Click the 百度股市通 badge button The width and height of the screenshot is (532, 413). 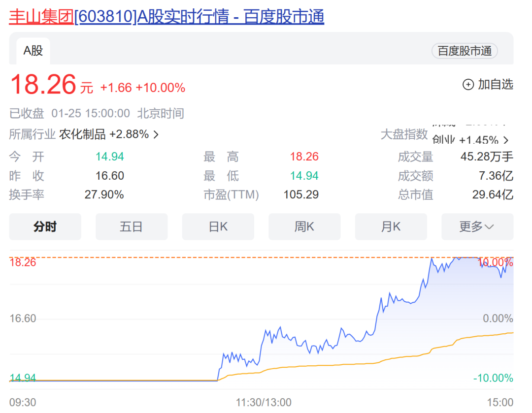(465, 51)
